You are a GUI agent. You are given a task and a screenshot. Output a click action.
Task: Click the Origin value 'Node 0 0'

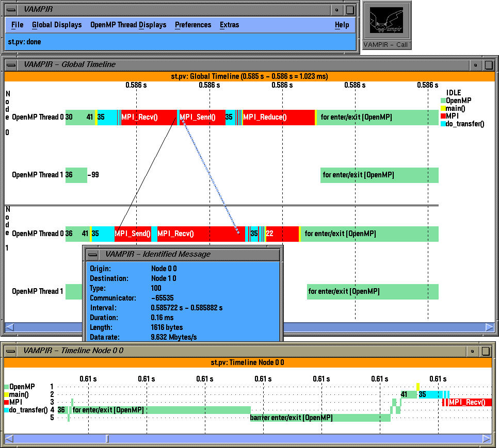(164, 269)
